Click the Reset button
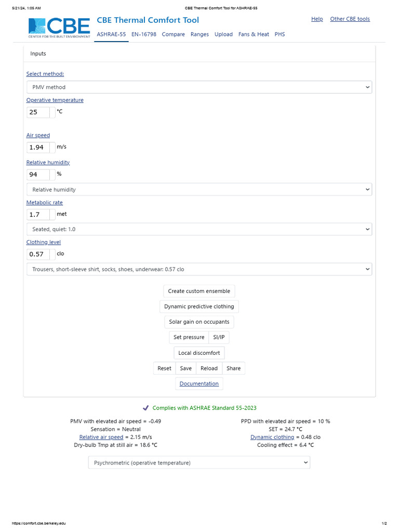Screen dimensions: 399x532 click(x=164, y=368)
